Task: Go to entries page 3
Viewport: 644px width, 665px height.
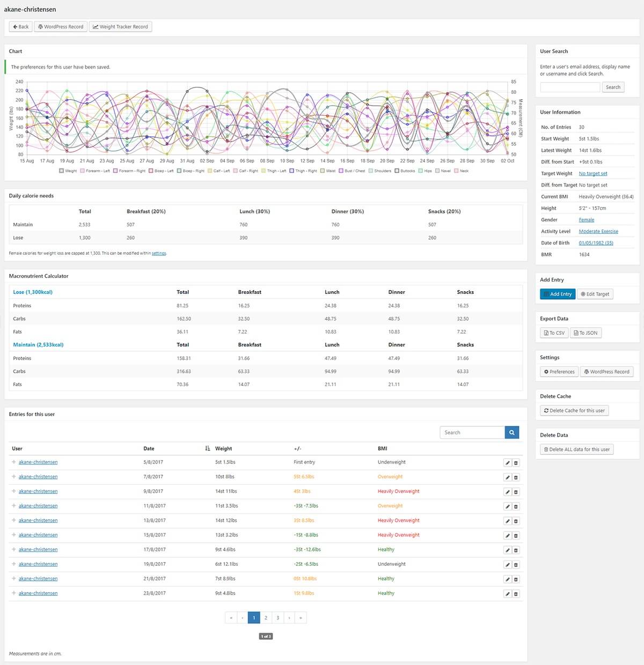Action: (277, 618)
